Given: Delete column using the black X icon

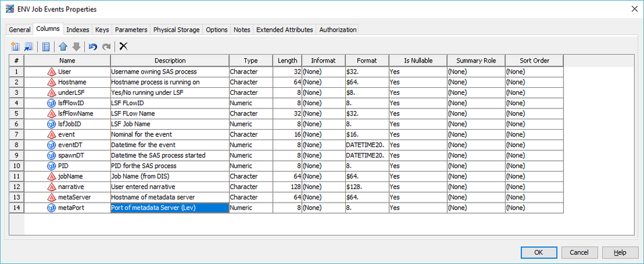Looking at the screenshot, I should click(123, 46).
